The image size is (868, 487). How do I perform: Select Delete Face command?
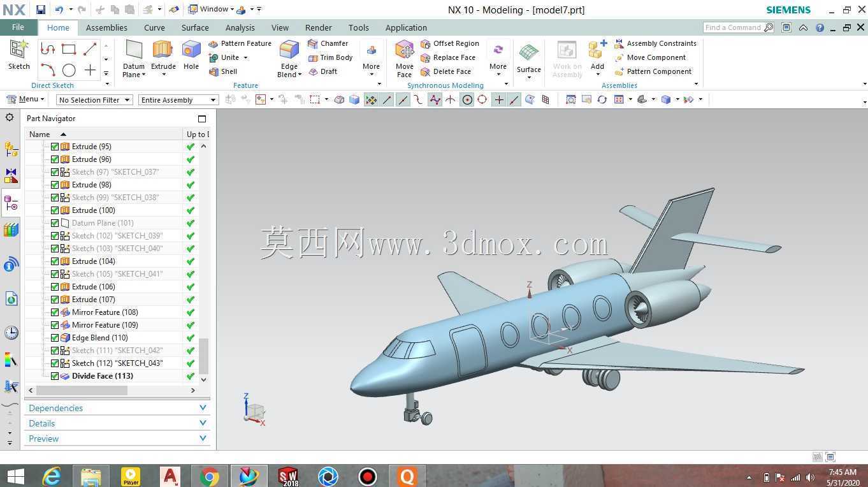[446, 71]
